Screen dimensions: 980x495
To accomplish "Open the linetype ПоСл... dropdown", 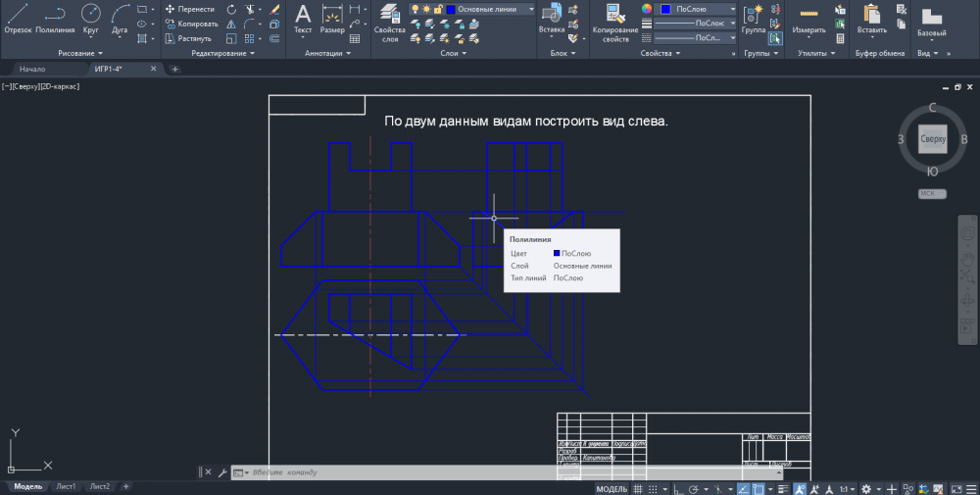I will pos(695,38).
